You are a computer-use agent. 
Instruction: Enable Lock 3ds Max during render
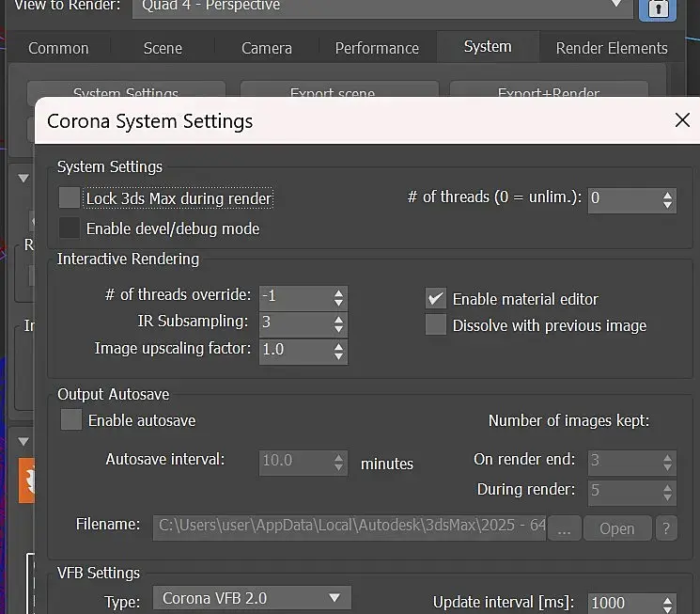[70, 198]
